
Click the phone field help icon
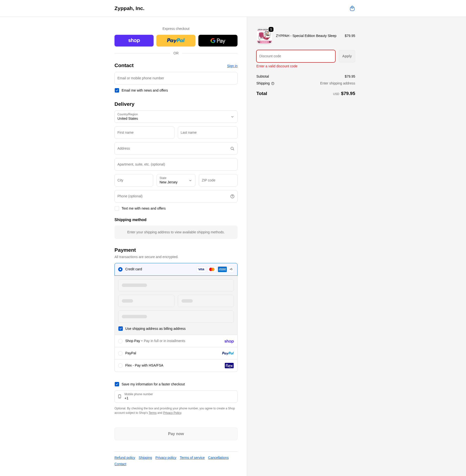(232, 196)
